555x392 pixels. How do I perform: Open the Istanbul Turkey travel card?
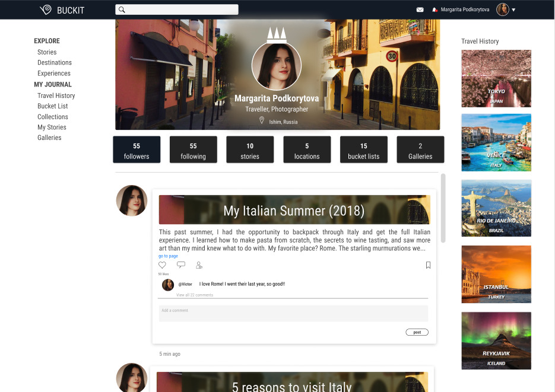click(x=496, y=275)
